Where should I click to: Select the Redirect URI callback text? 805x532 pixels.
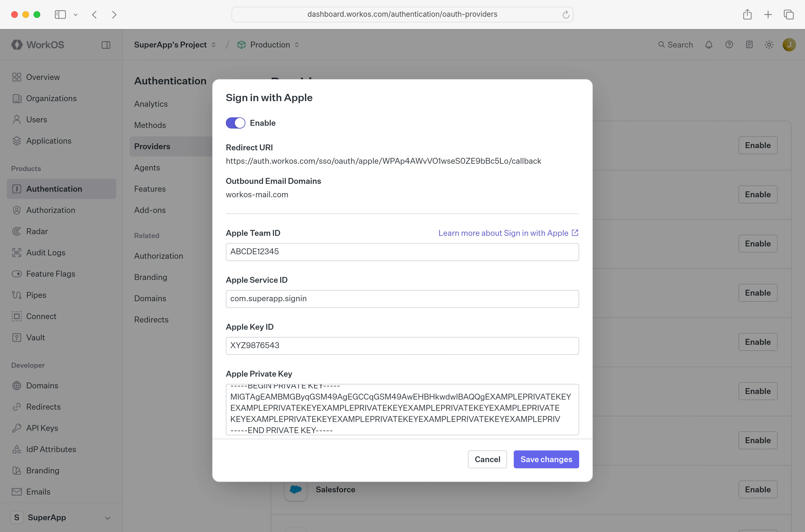[383, 161]
